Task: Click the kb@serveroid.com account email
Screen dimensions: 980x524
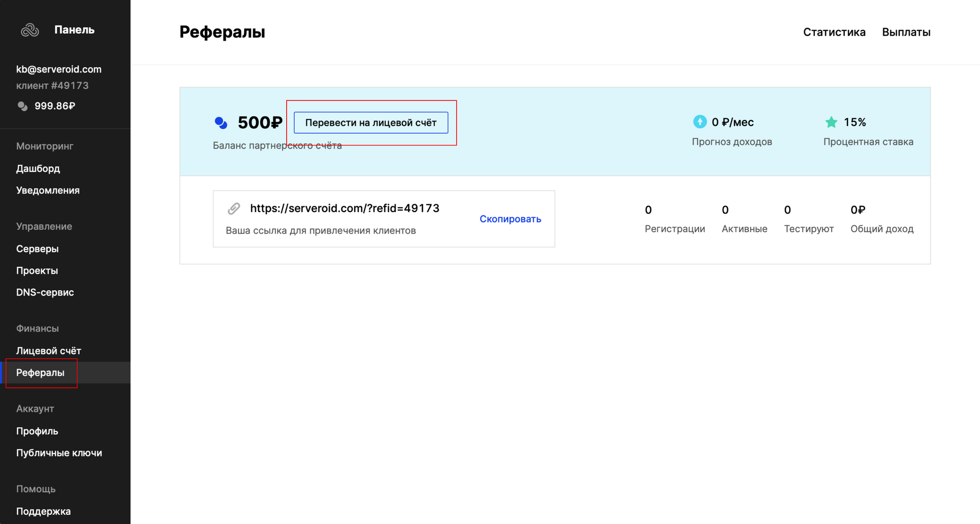Action: click(x=59, y=69)
